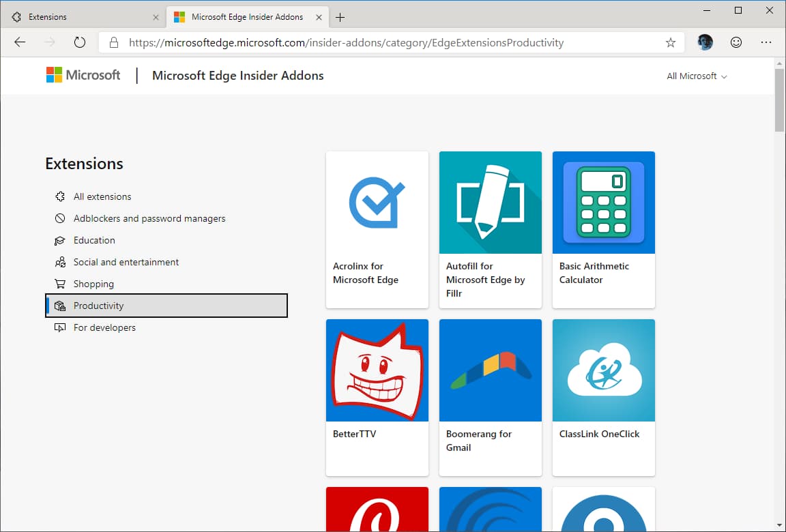Click Autofill for Microsoft Edge by Fillr title
786x532 pixels.
485,280
